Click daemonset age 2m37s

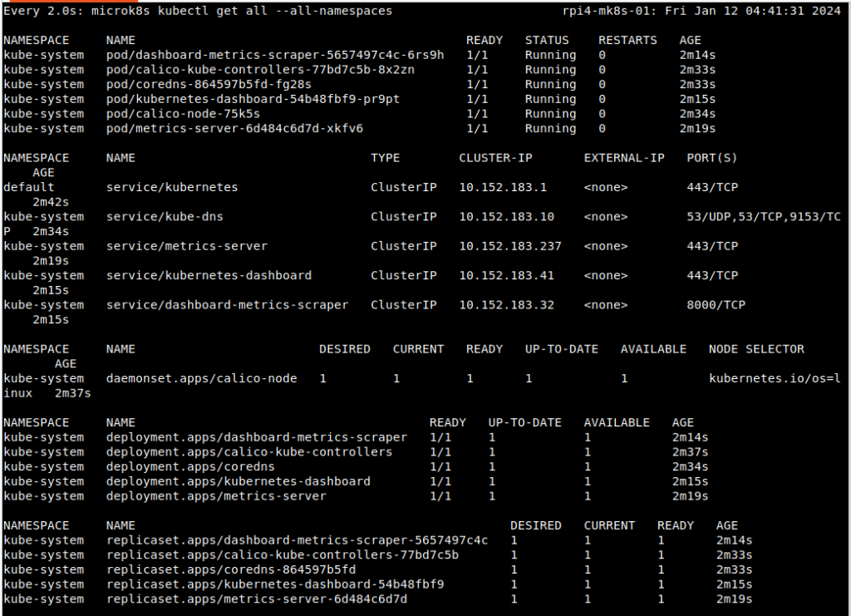[73, 393]
